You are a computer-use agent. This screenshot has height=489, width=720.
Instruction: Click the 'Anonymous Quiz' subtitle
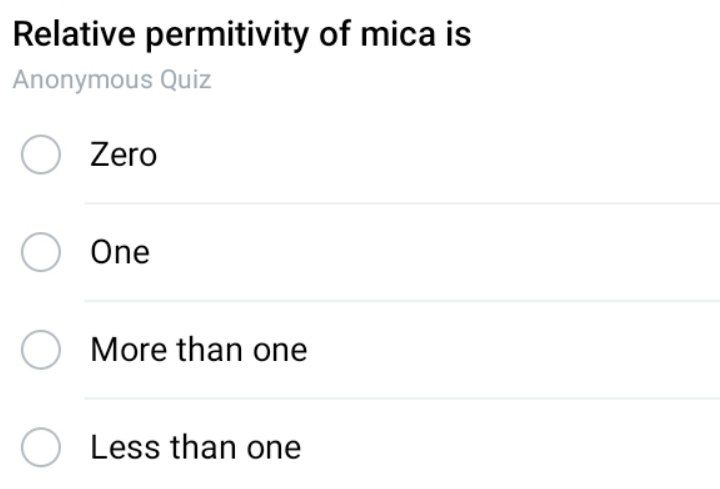click(x=112, y=80)
